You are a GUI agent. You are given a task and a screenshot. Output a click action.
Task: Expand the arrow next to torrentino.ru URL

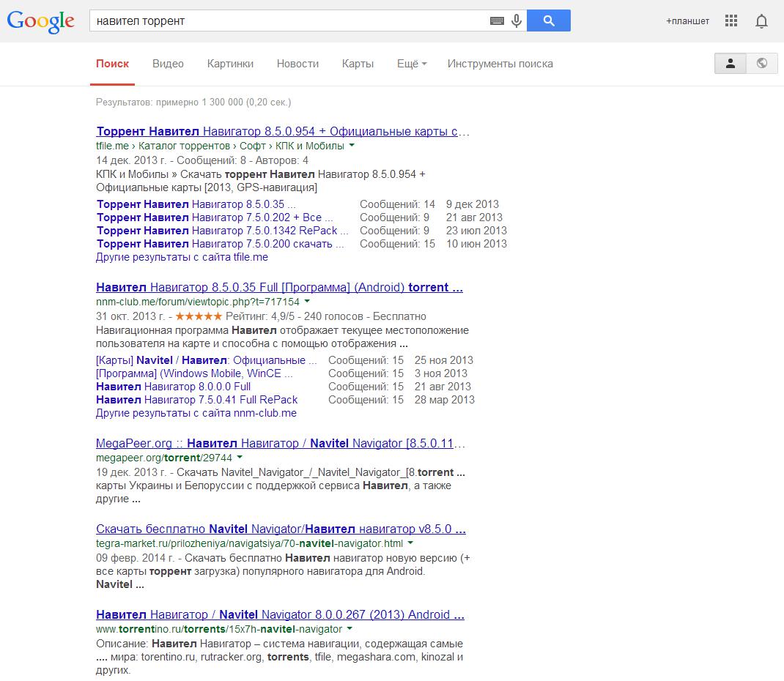(x=350, y=629)
